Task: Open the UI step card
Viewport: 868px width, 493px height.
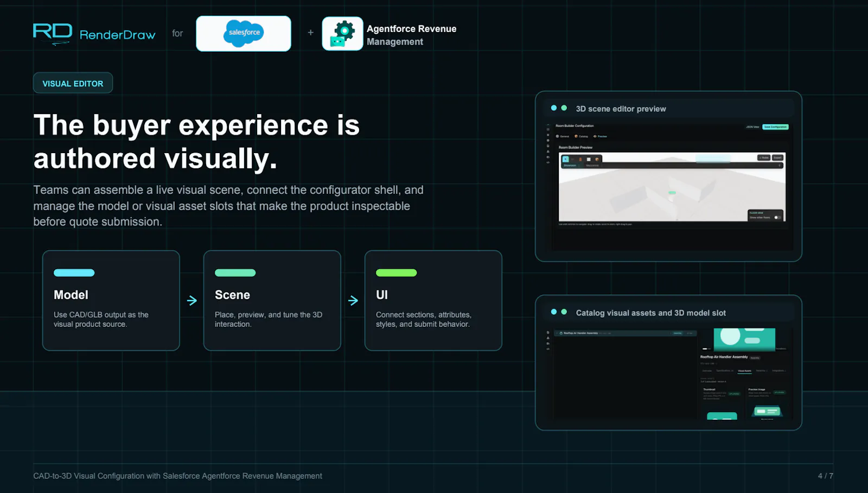Action: pyautogui.click(x=433, y=300)
